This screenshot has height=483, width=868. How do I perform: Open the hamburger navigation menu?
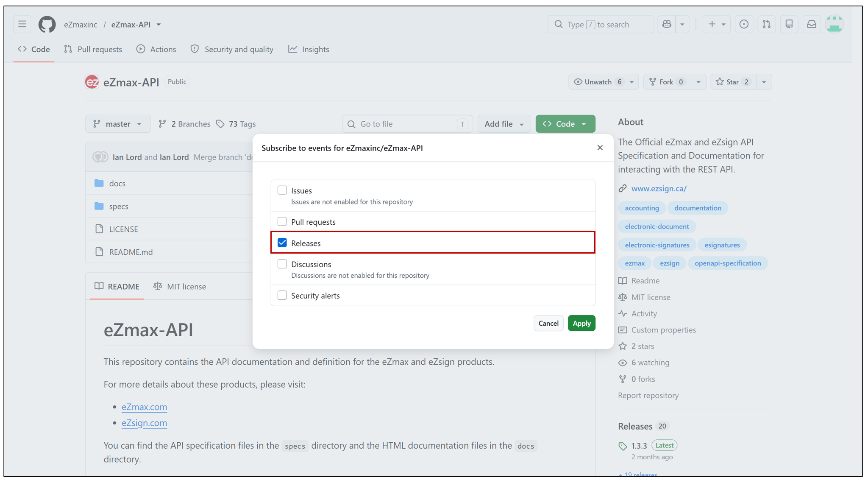point(22,24)
